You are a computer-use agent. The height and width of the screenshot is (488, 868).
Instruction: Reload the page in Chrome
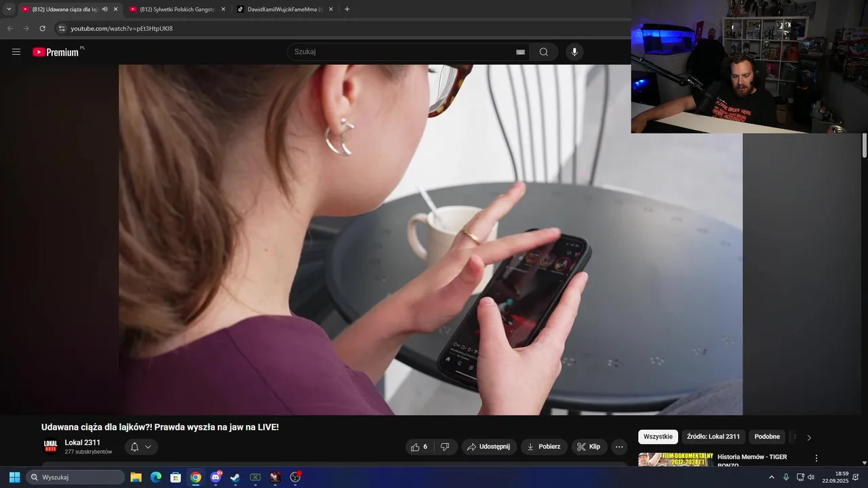pyautogui.click(x=42, y=28)
